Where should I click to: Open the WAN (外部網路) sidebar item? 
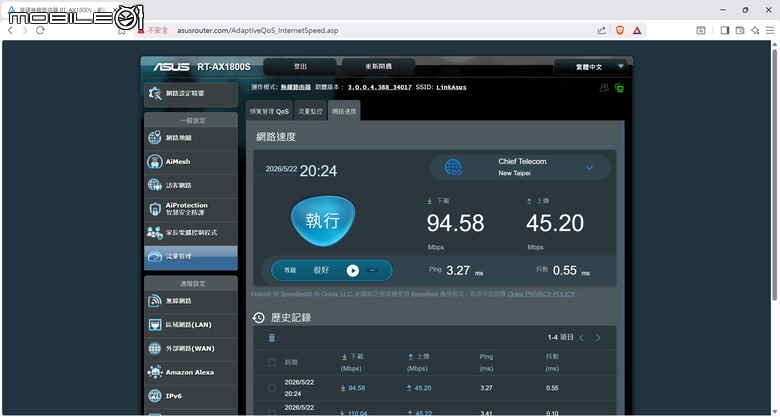click(x=191, y=348)
